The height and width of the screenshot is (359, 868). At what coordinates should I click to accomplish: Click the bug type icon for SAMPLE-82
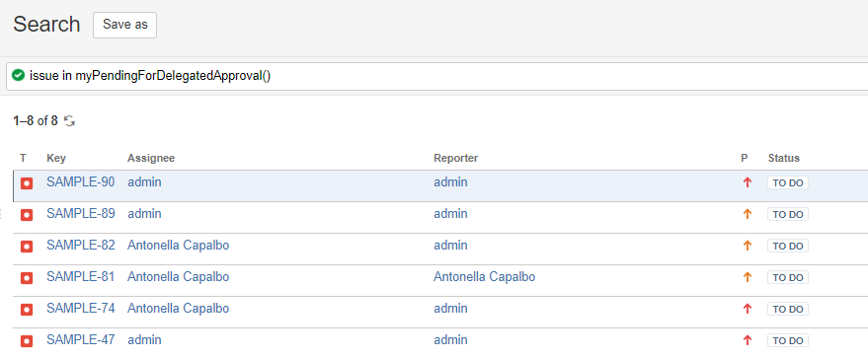click(26, 247)
